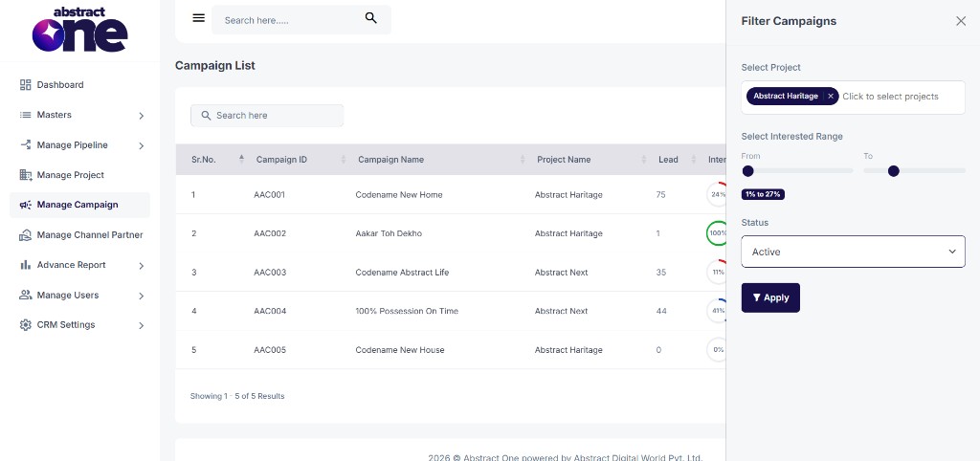
Task: Click the Dashboard grid icon
Action: [26, 85]
